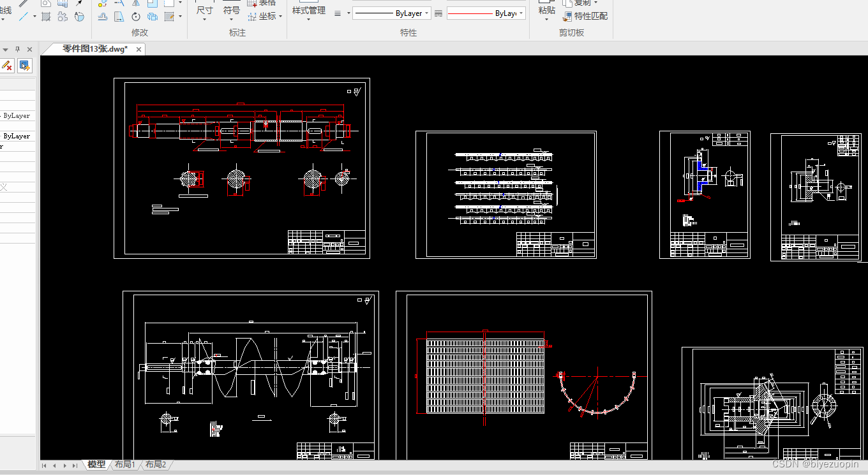Click the 坐标 coordinate icon
The width and height of the screenshot is (868, 475).
point(253,17)
